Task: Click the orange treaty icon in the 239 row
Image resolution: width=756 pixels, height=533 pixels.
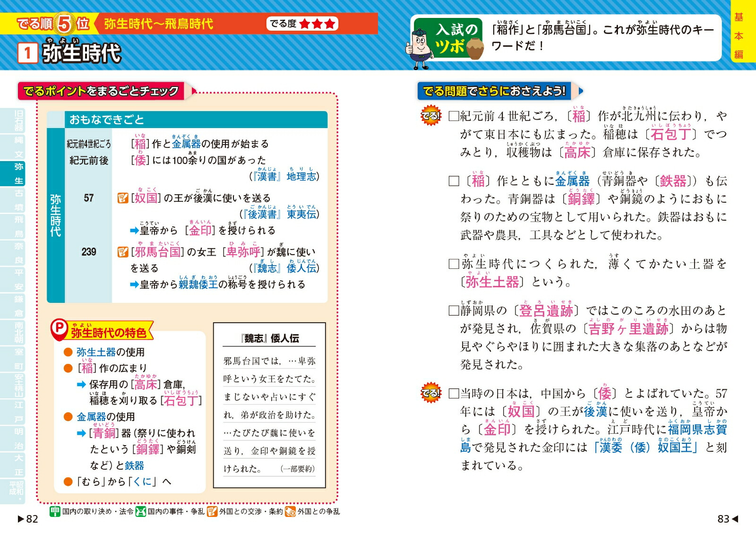Action: (123, 252)
